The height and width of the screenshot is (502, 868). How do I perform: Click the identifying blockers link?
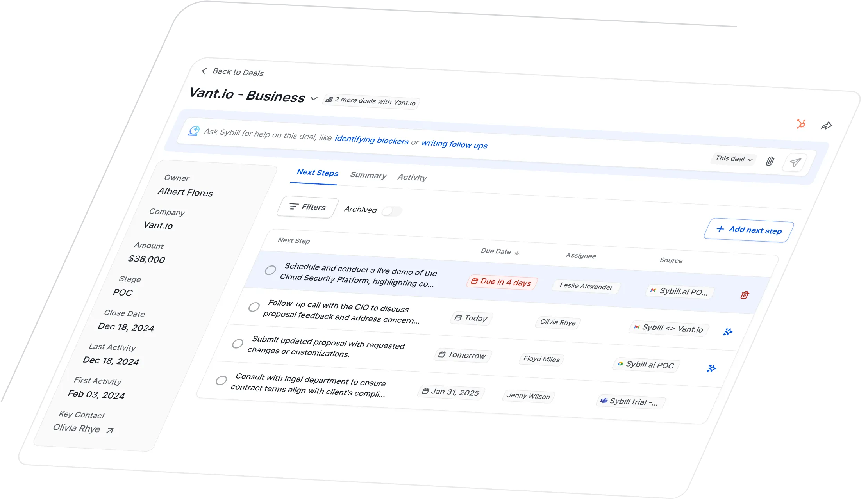[x=371, y=140]
